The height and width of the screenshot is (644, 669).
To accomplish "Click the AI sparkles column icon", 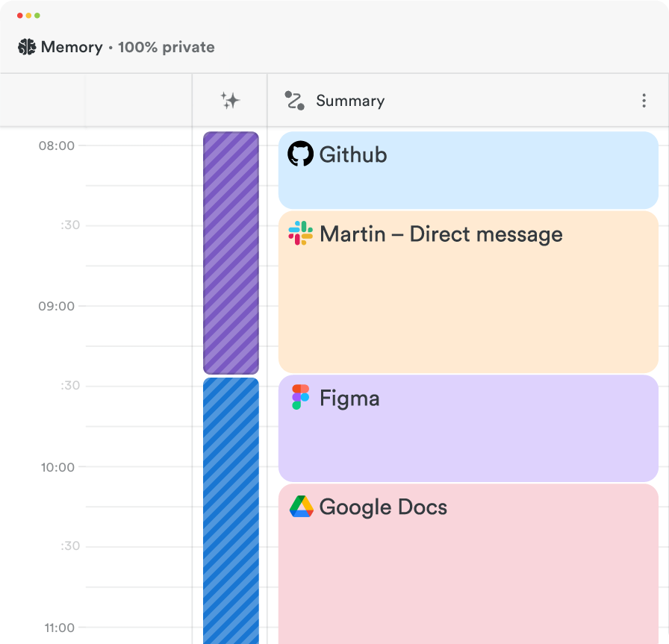I will click(230, 101).
